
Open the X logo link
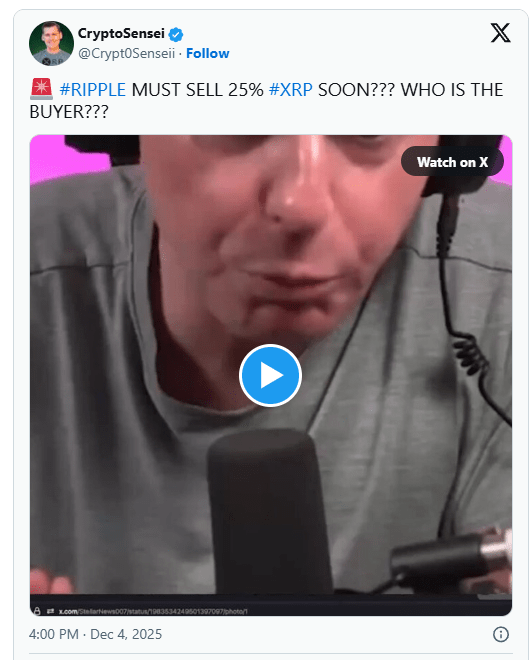(500, 33)
